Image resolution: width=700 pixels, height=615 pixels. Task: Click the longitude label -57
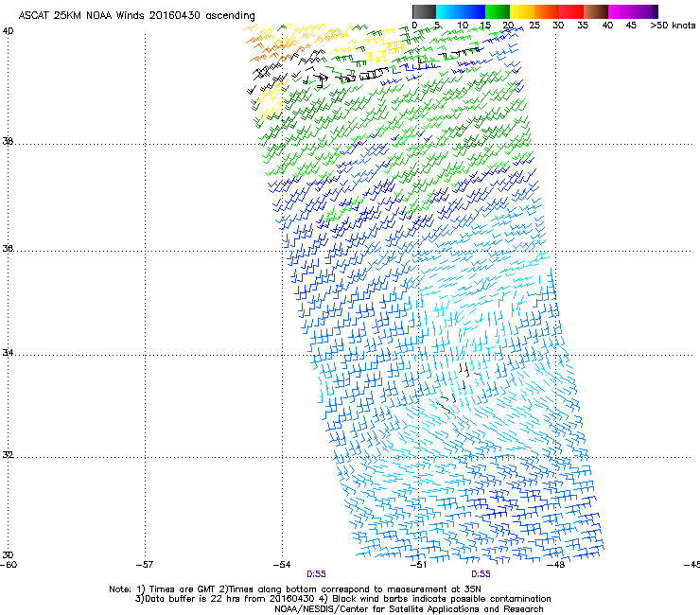[145, 565]
